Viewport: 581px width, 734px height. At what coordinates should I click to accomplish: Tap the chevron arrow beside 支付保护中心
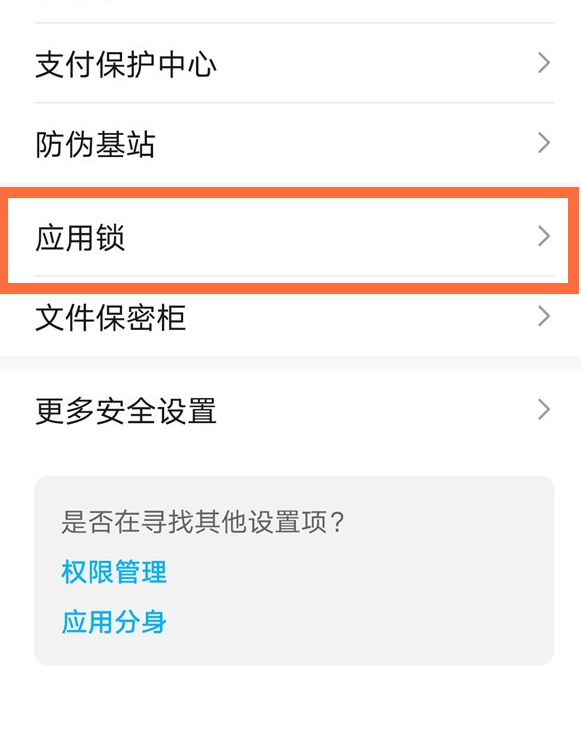(544, 63)
